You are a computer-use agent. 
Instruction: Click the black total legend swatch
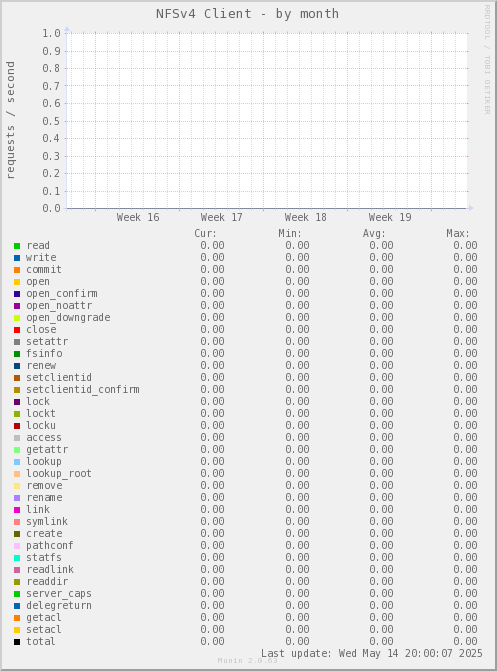coord(17,642)
